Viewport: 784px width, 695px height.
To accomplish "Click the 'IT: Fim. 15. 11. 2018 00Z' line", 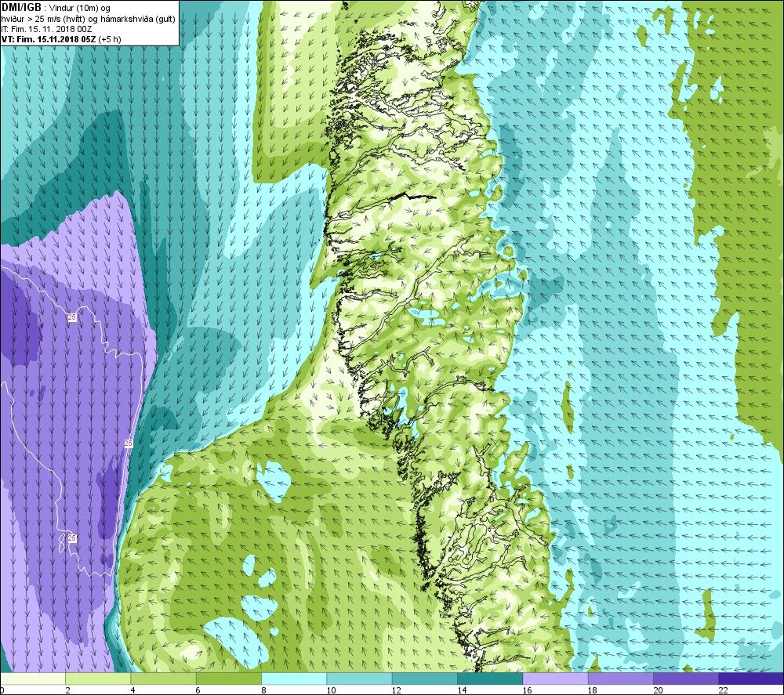I will click(46, 29).
